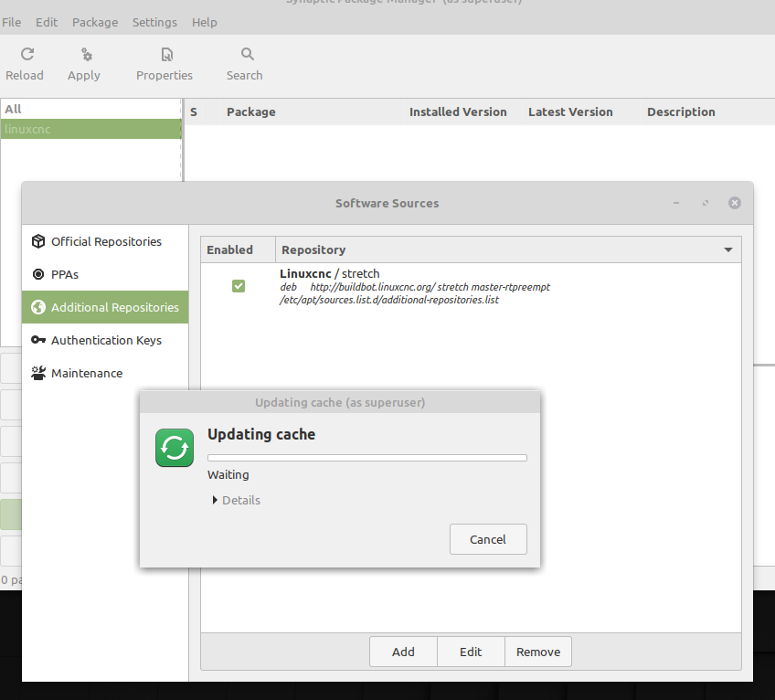Open Authentication Keys section
Viewport: 775px width, 700px height.
[x=105, y=340]
